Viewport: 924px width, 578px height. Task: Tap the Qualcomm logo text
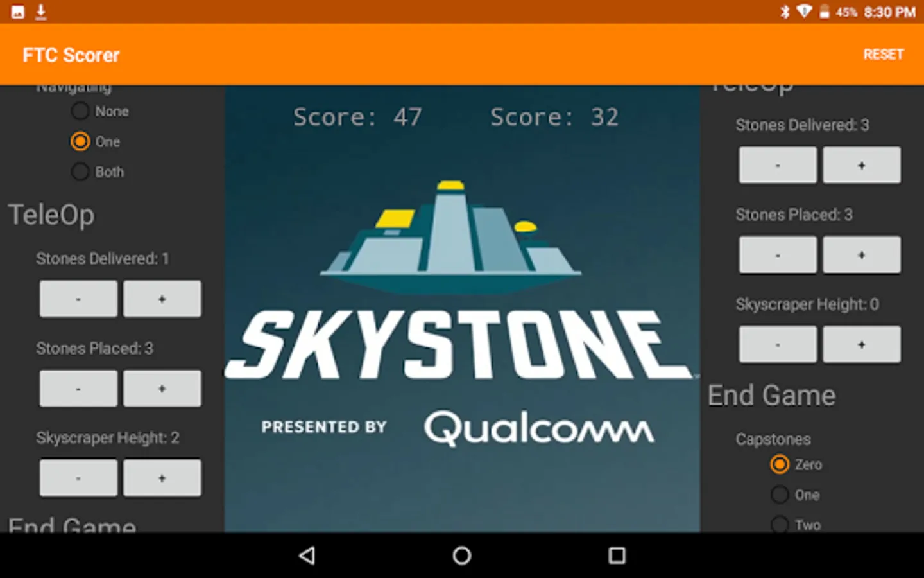(540, 428)
